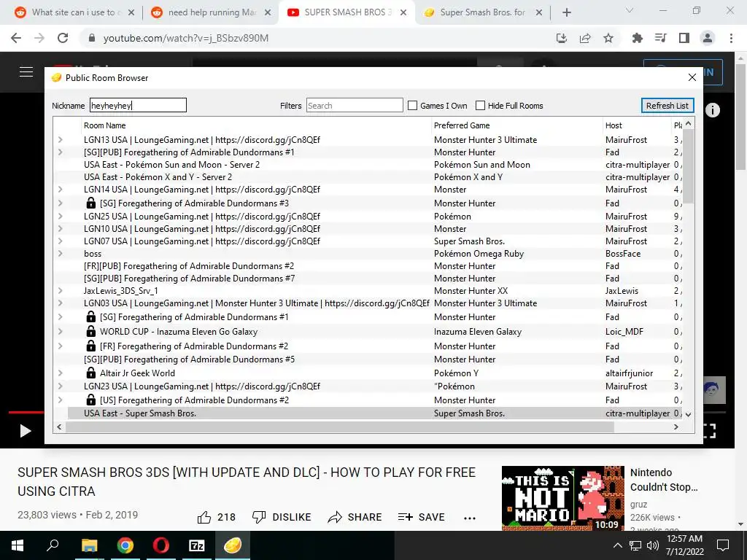Open the Chrome profile avatar

[708, 38]
